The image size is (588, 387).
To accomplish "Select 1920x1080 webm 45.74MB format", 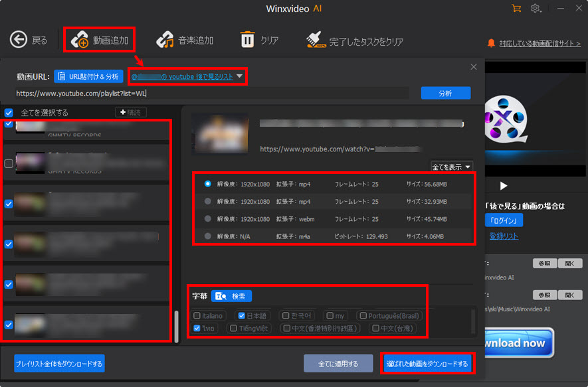I will [207, 218].
